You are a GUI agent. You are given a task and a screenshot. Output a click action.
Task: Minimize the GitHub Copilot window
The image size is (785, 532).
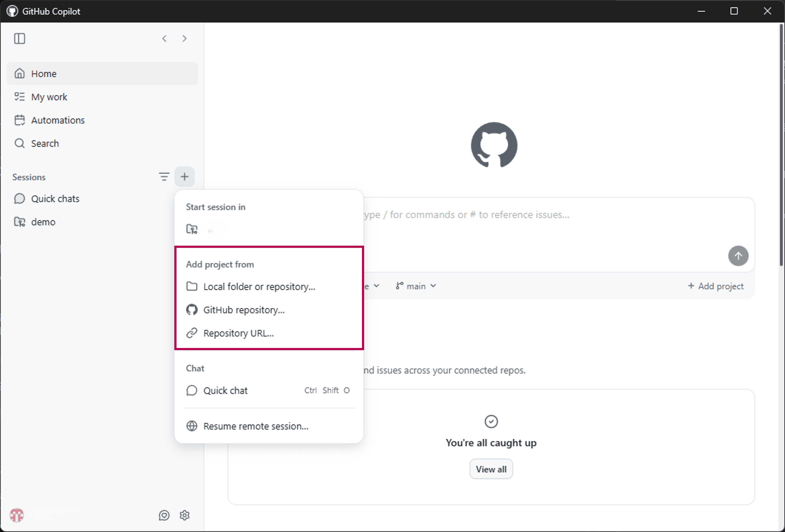click(x=701, y=11)
